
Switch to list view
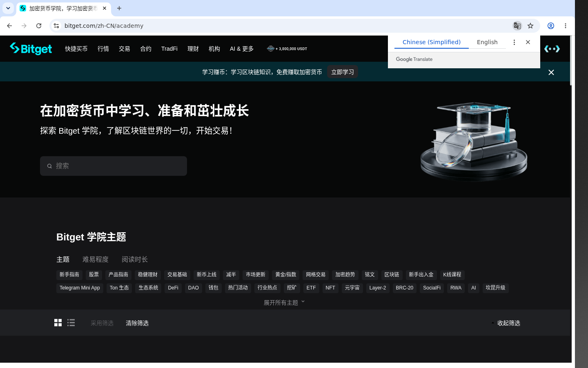point(71,323)
